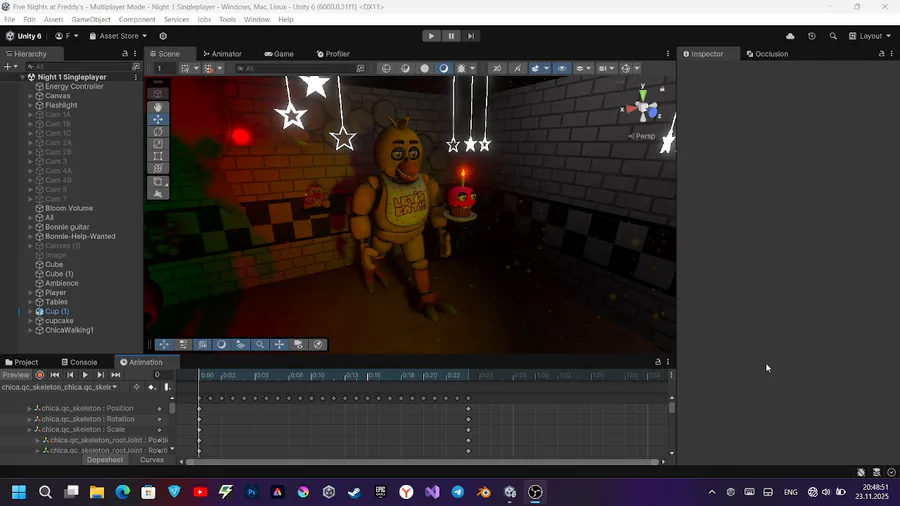Switch to Curves view
The width and height of the screenshot is (900, 506).
pos(152,460)
